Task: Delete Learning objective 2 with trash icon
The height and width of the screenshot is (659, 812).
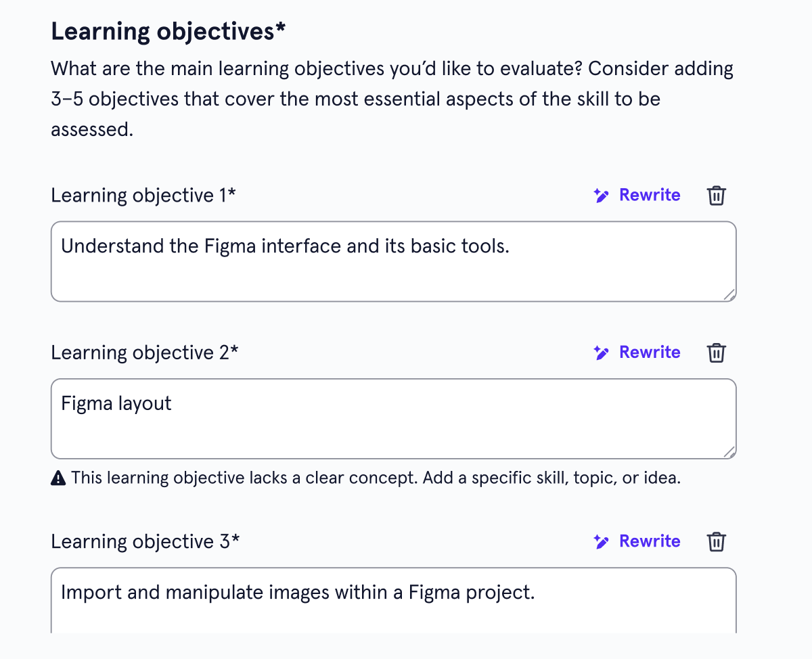Action: click(717, 353)
